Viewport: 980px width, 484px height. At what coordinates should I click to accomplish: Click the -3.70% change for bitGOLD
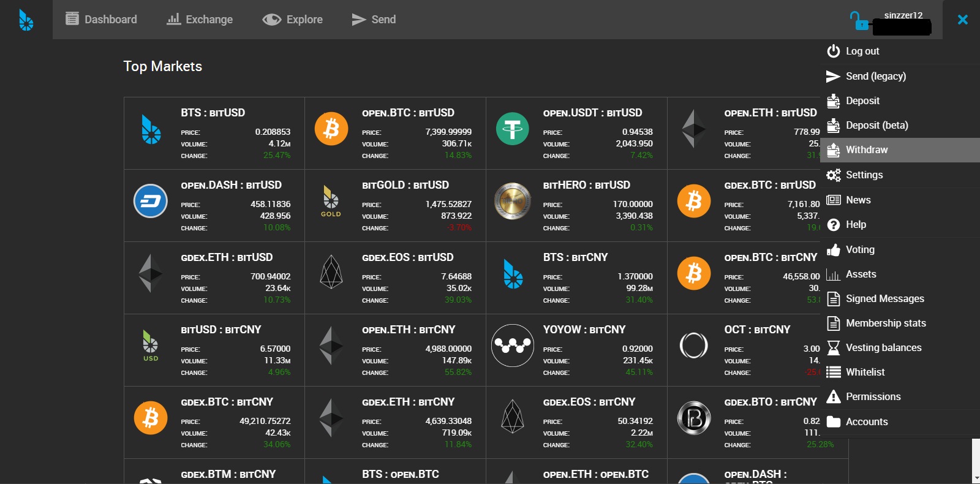[x=459, y=227]
